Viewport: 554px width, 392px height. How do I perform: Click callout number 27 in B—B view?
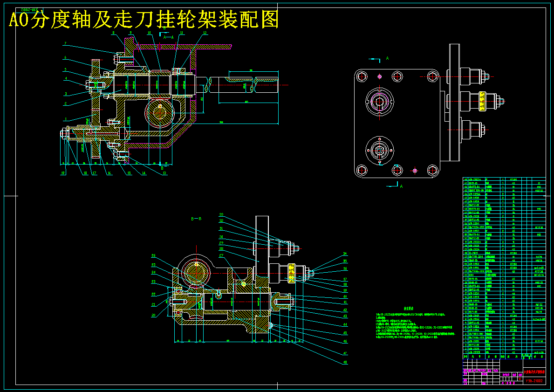tap(221, 255)
